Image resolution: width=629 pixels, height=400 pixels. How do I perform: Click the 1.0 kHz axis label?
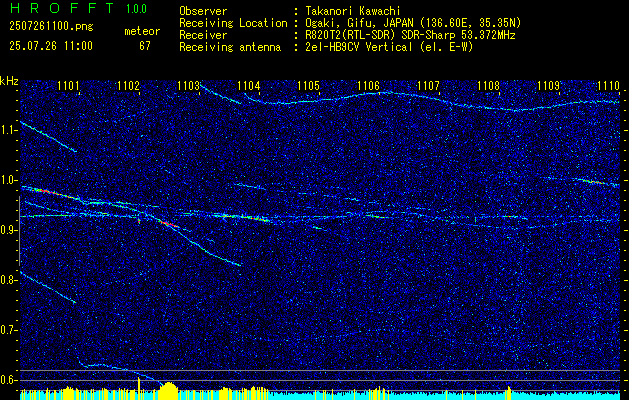[8, 180]
